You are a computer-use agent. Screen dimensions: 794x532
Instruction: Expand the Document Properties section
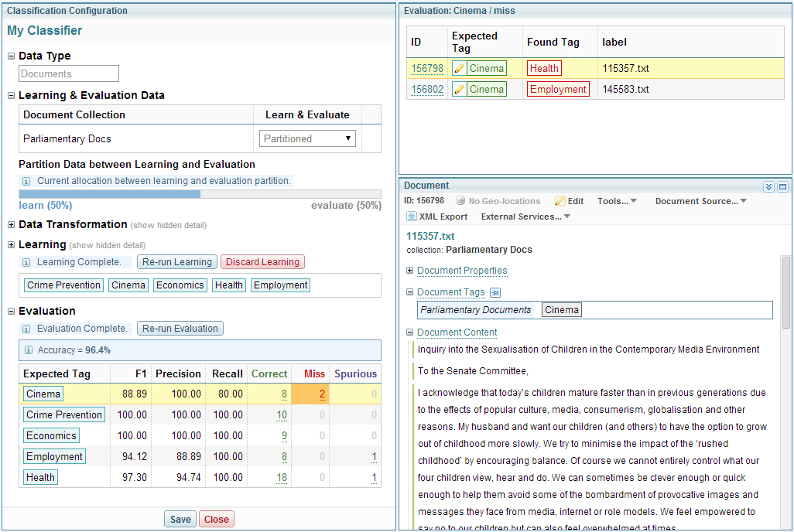410,271
